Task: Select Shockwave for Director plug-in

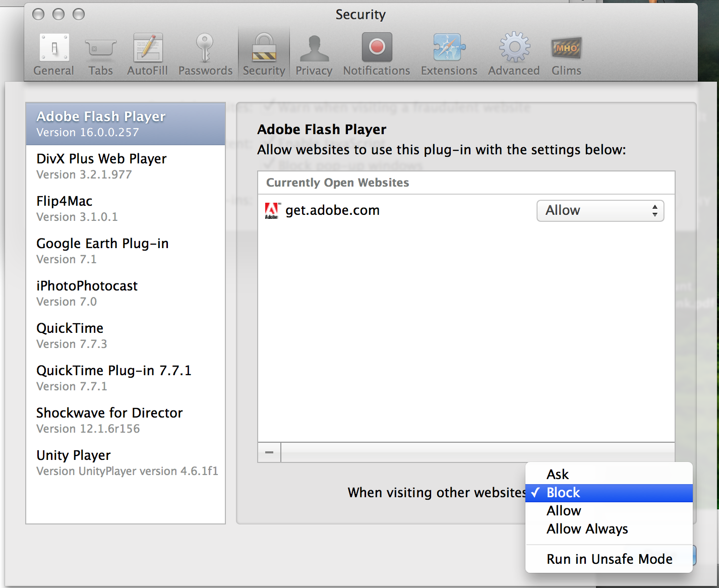Action: (x=126, y=421)
